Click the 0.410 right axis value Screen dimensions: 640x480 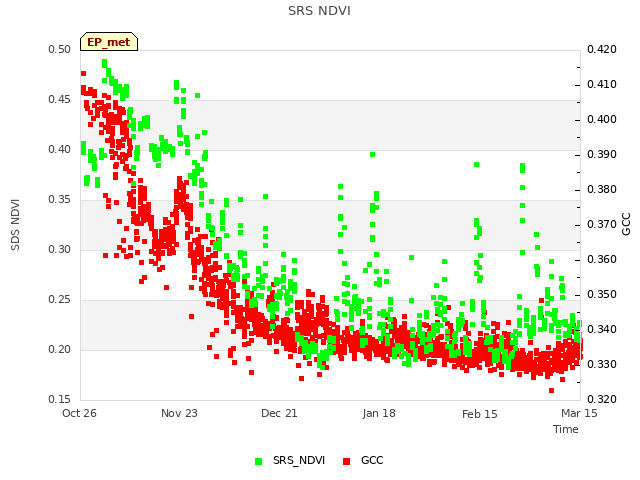[x=602, y=84]
